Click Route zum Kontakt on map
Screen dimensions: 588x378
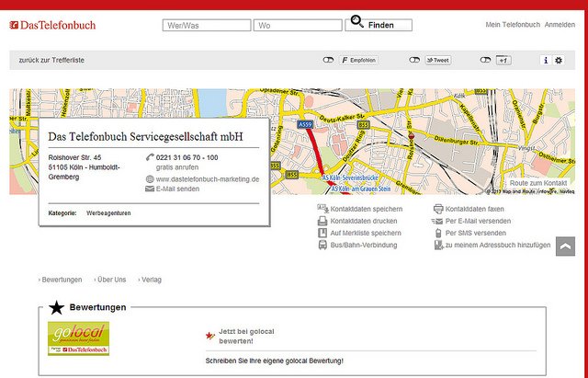(538, 183)
